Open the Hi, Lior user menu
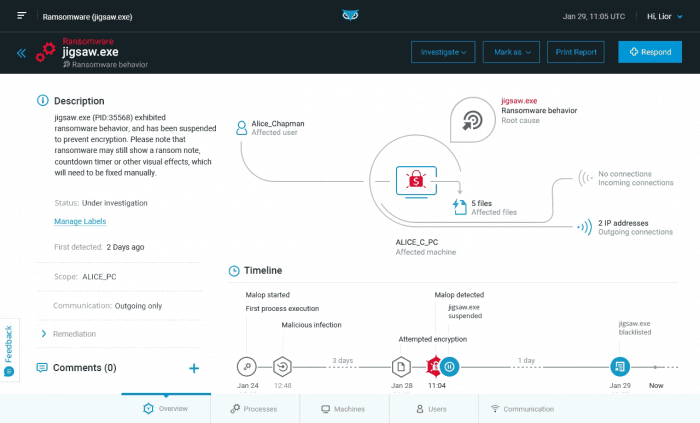This screenshot has width=700, height=423. (665, 17)
